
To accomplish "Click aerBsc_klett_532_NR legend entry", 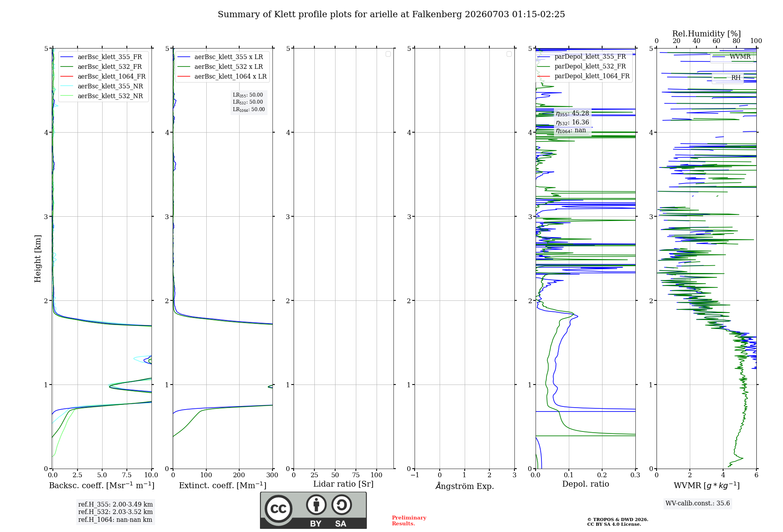I will [102, 96].
